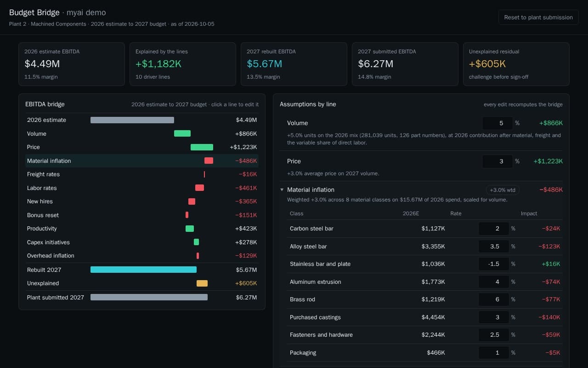Click the red Labor rates bar

199,188
